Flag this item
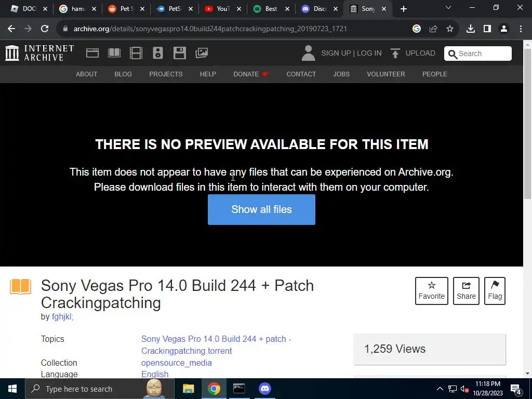The image size is (532, 399). coord(495,291)
